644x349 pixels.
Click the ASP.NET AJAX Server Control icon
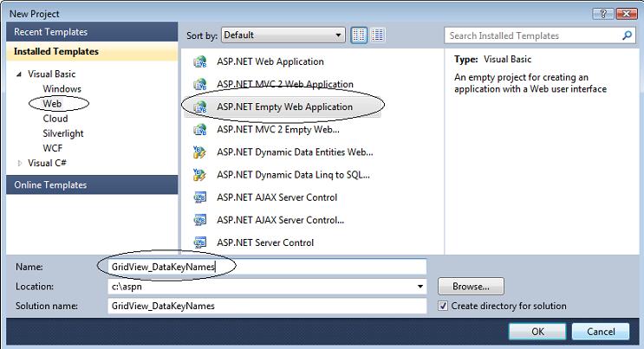pyautogui.click(x=200, y=197)
